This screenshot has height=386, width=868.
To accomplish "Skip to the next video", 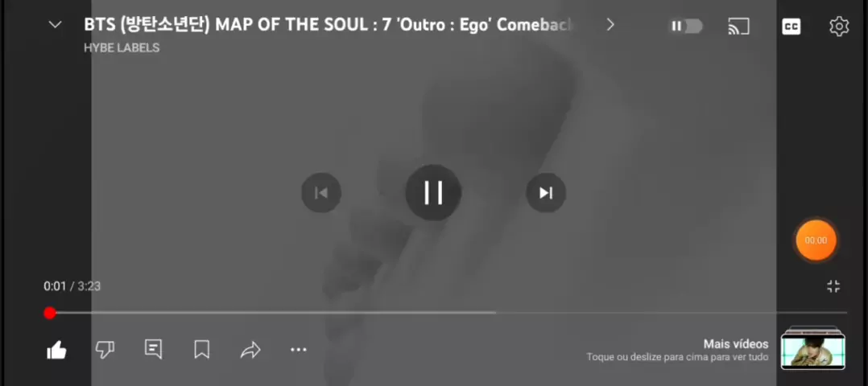I will [x=546, y=192].
